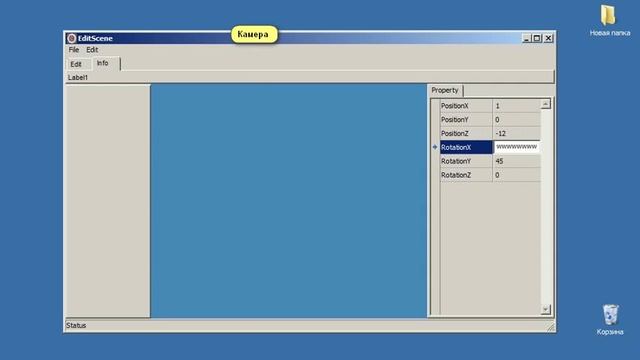Edit the PositionY value 0

(x=517, y=120)
